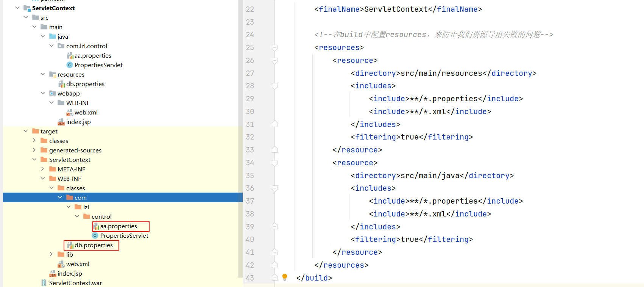644x287 pixels.
Task: Click the ServletContext.war archive icon
Action: (44, 283)
